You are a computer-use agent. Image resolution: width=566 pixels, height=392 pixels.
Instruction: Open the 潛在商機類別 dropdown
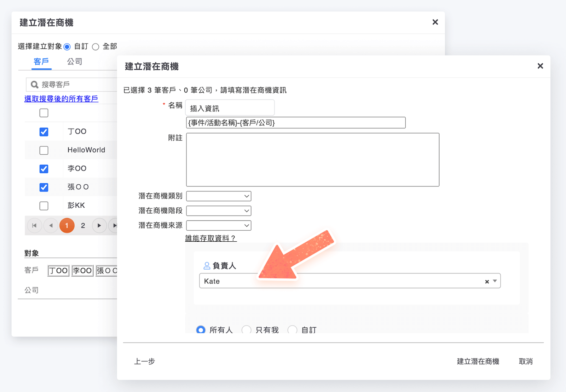219,196
